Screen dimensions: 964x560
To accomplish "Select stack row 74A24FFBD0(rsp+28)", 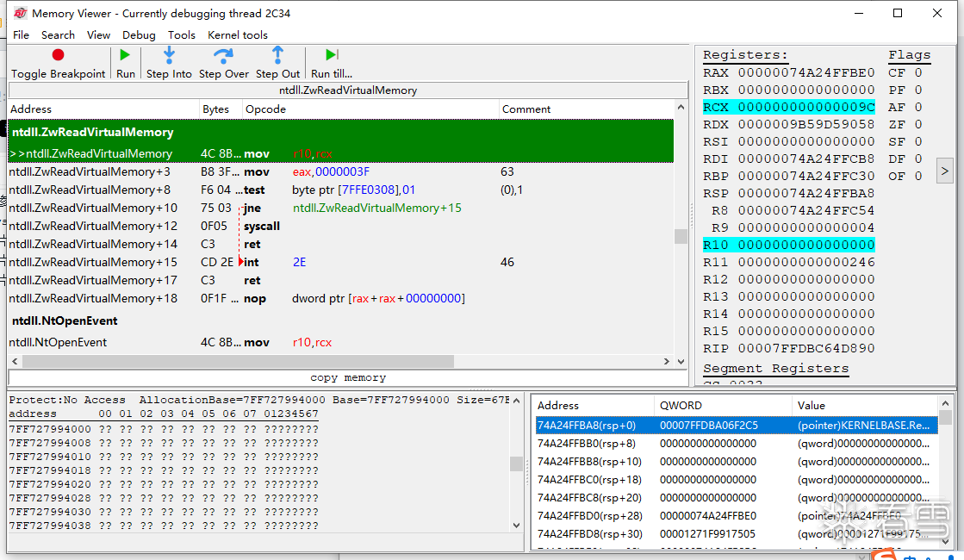I will click(x=737, y=516).
